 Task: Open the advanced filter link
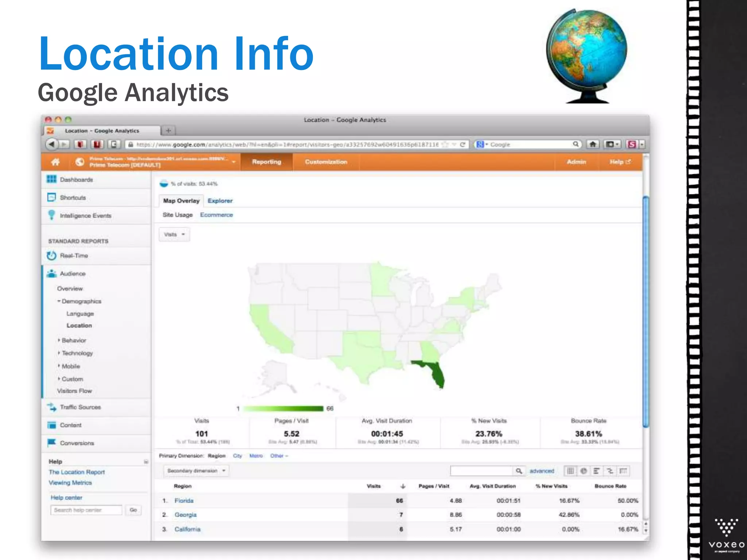point(542,471)
